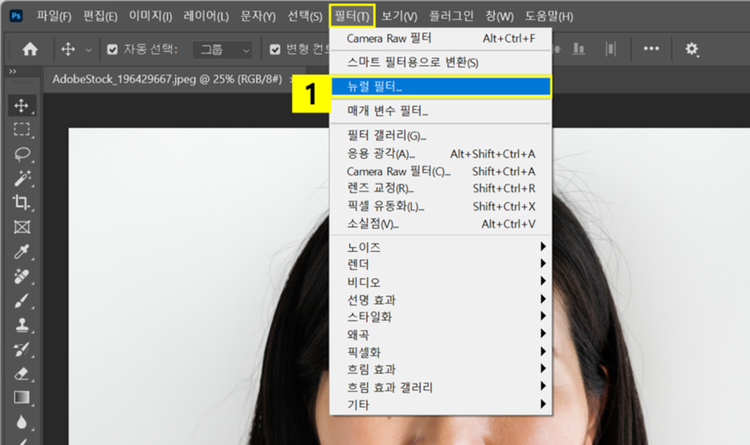Expand the 비디오 submenu
This screenshot has width=750, height=445.
point(441,282)
